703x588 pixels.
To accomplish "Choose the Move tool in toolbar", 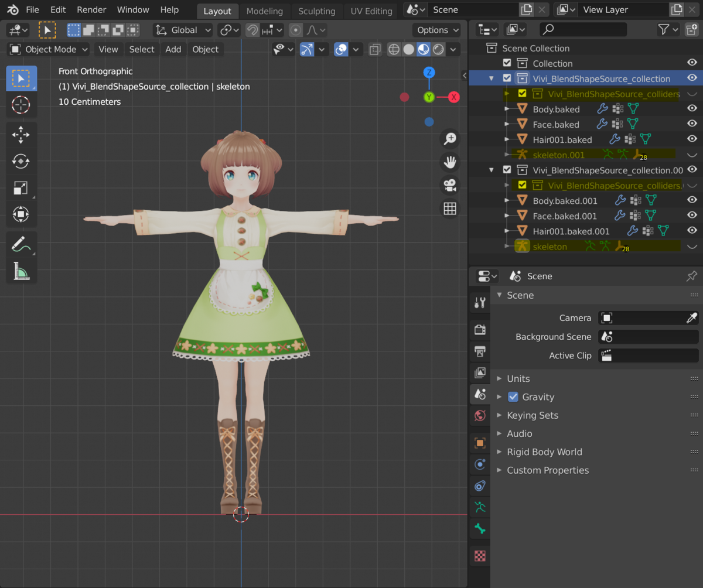I will point(21,135).
